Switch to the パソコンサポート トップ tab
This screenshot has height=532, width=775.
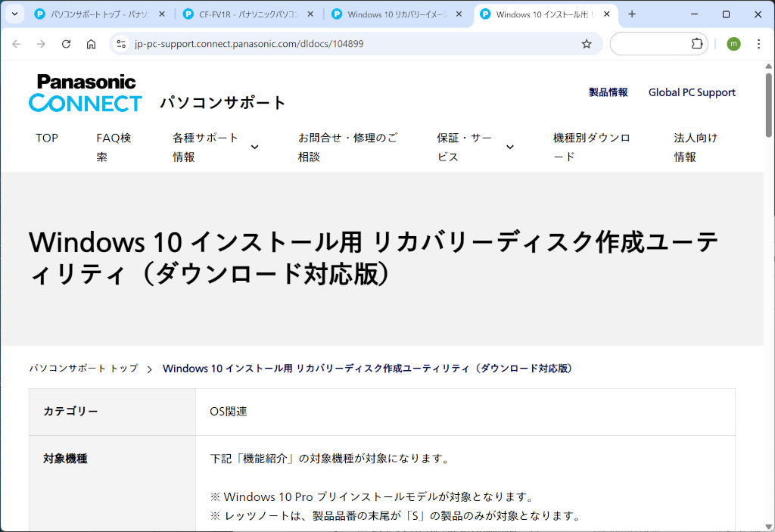tap(101, 14)
